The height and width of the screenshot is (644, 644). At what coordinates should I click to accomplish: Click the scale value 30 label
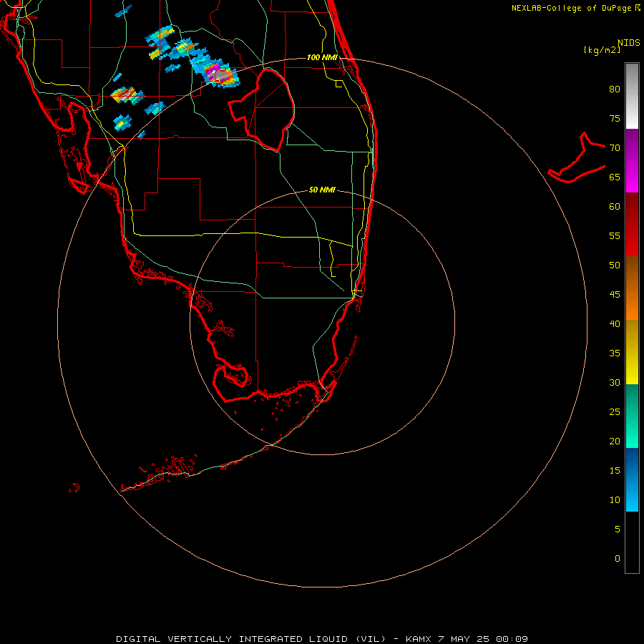[615, 382]
